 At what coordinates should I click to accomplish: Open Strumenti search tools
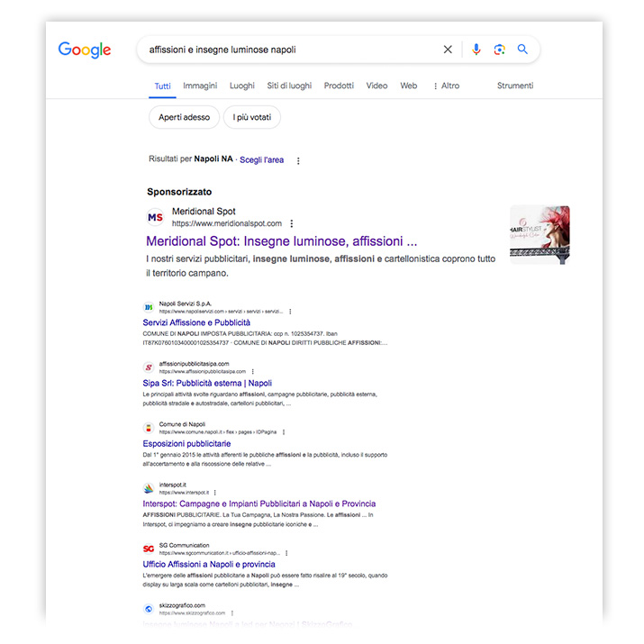[515, 86]
